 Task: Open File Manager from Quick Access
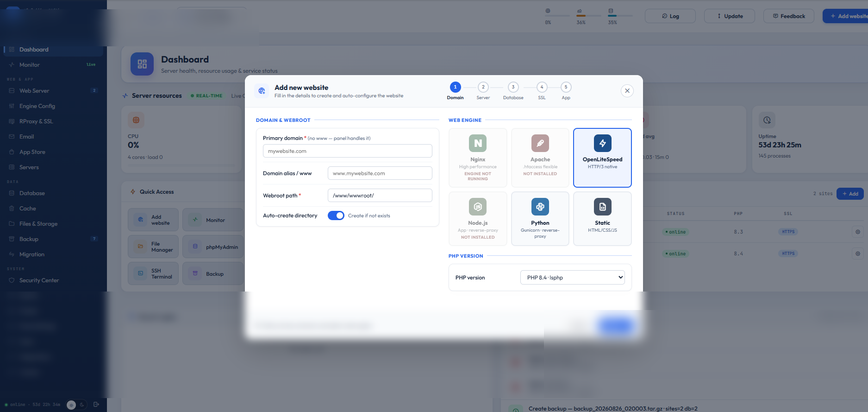point(153,247)
